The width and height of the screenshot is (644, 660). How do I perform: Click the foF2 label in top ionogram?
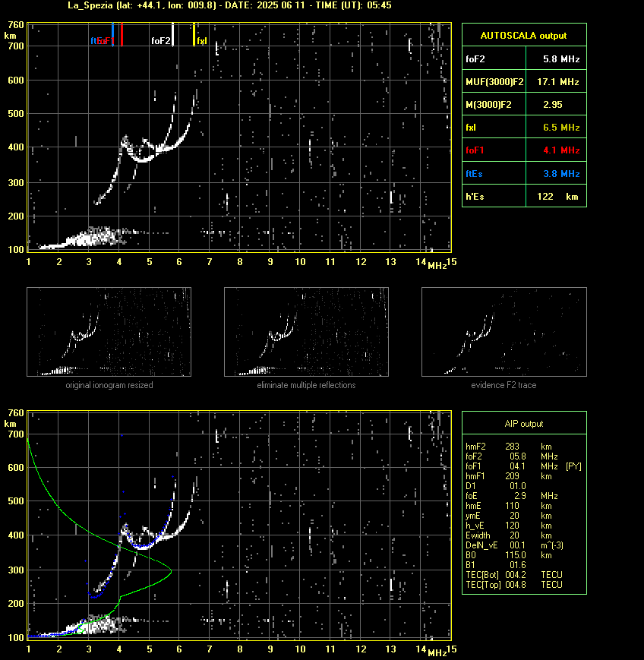(161, 41)
